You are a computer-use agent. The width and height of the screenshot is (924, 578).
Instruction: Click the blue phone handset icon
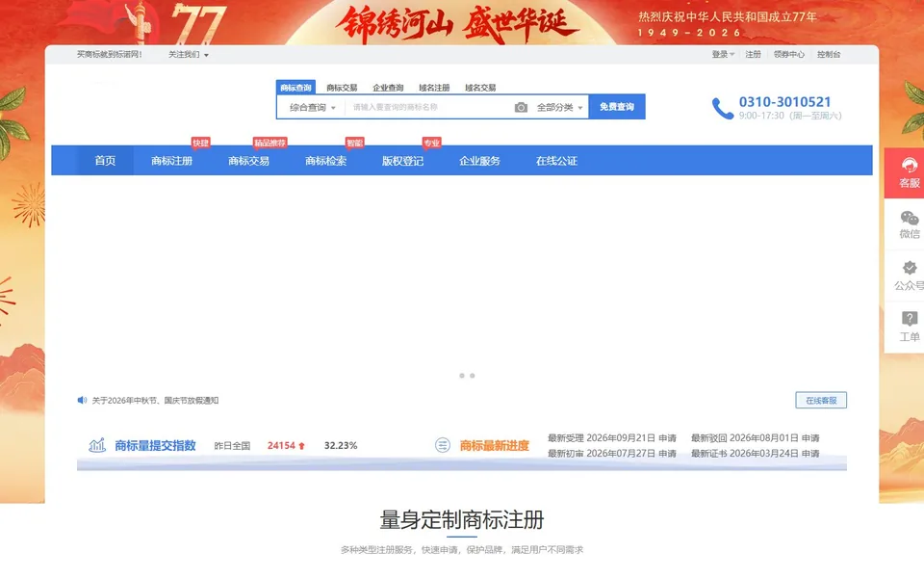point(722,109)
